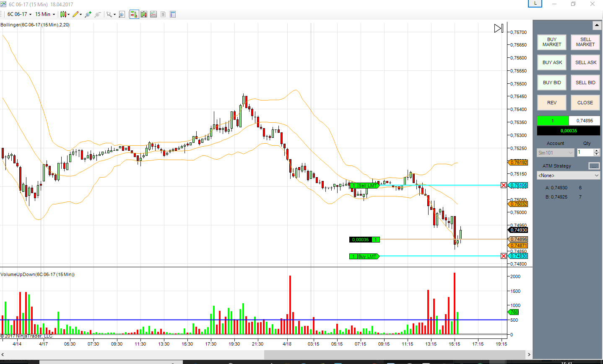Image resolution: width=603 pixels, height=364 pixels.
Task: Click the volume 760 value marker
Action: [514, 312]
